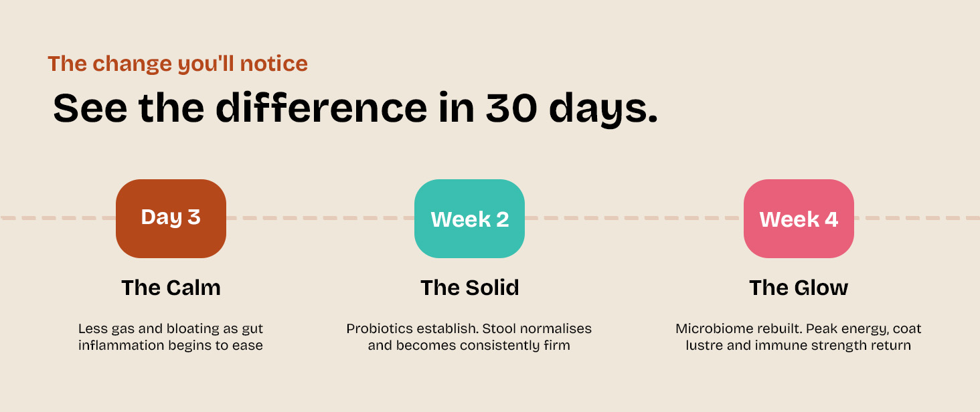The image size is (980, 412).
Task: Click dashed line between Day 3 and Week 2
Action: 320,218
